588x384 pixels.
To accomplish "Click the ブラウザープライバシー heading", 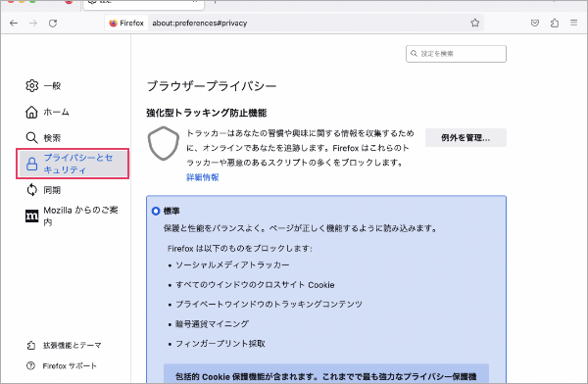I will coord(212,86).
